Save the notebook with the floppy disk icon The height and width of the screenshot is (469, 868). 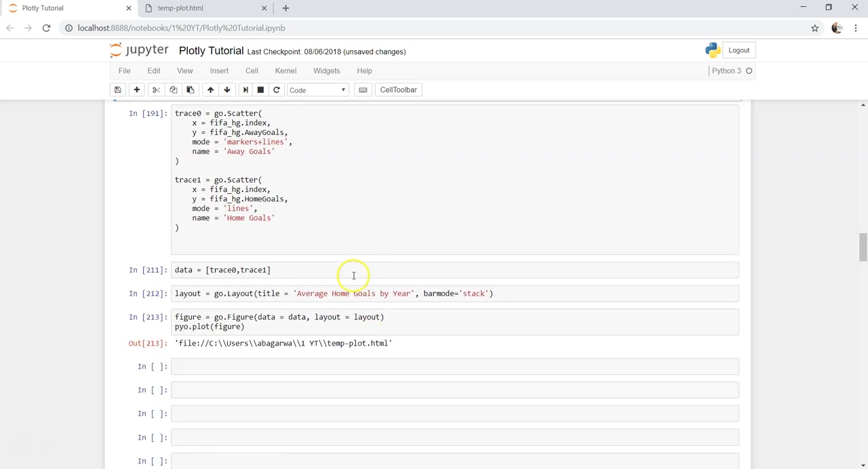pos(117,90)
